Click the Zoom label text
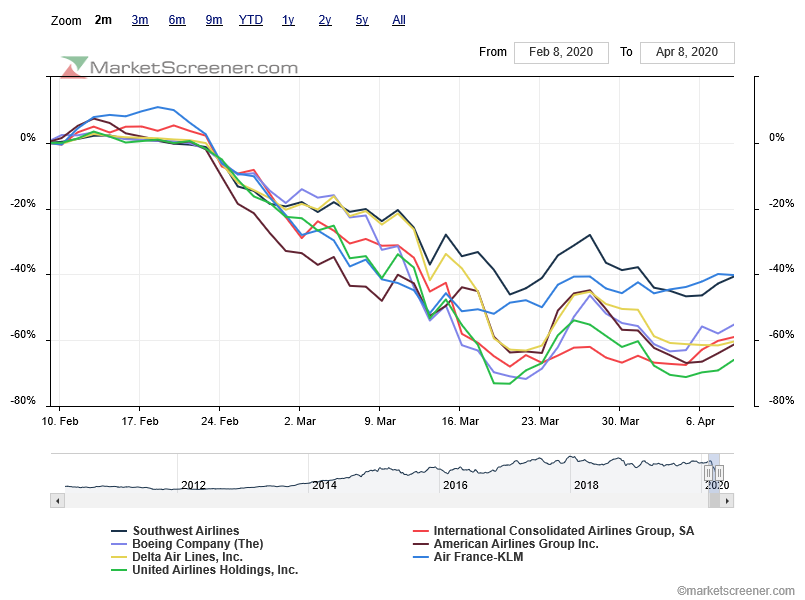805x600 pixels. [66, 21]
